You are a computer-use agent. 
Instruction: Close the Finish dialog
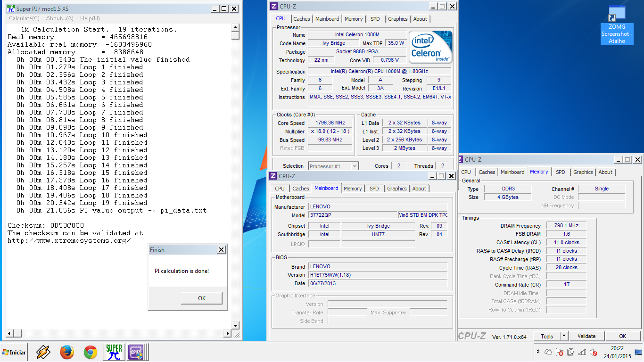pos(221,249)
